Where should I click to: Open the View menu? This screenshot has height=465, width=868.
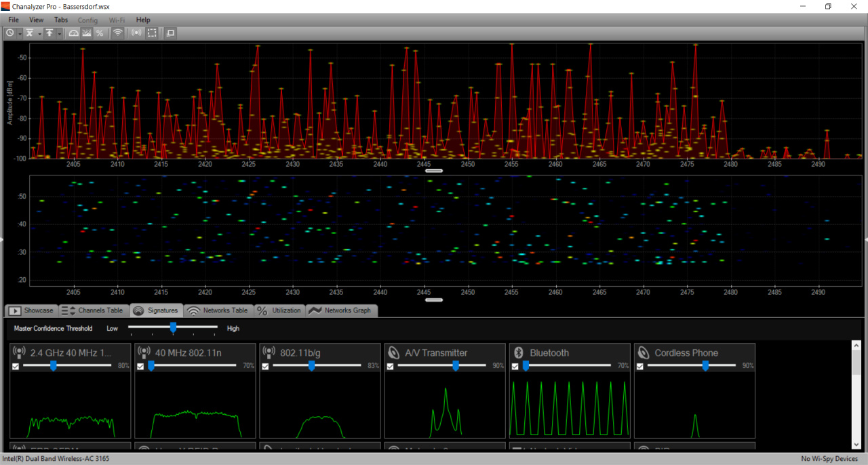[x=36, y=20]
